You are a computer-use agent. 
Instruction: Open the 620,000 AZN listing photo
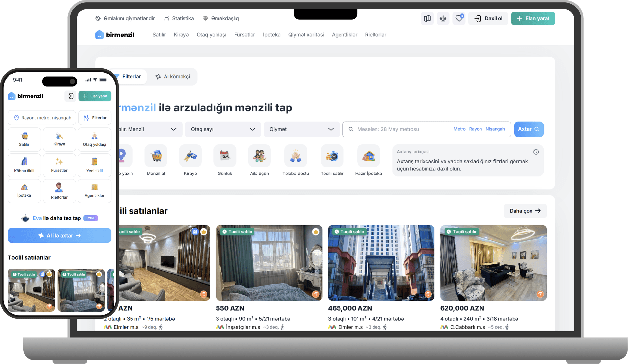(x=494, y=263)
